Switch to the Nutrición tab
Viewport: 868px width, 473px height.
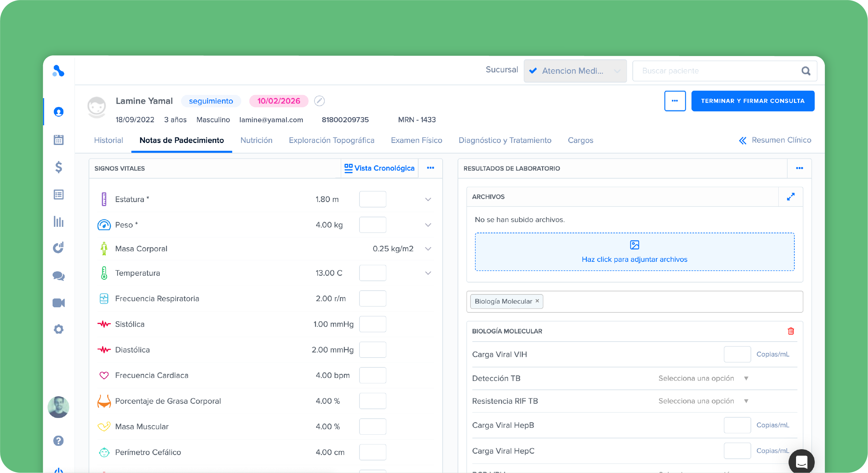[x=256, y=140]
